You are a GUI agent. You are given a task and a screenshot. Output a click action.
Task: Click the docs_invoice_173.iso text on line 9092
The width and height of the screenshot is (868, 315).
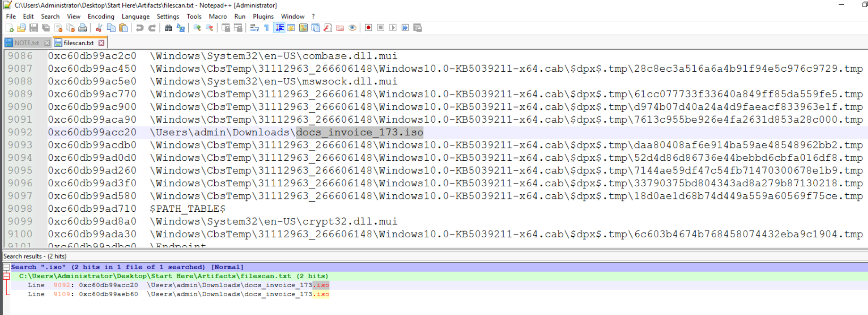[x=360, y=133]
